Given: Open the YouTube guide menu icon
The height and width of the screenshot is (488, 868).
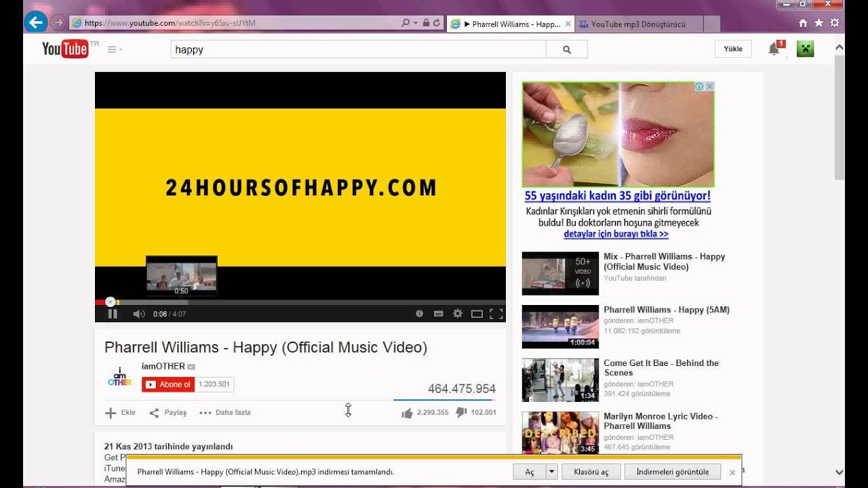Looking at the screenshot, I should (114, 49).
